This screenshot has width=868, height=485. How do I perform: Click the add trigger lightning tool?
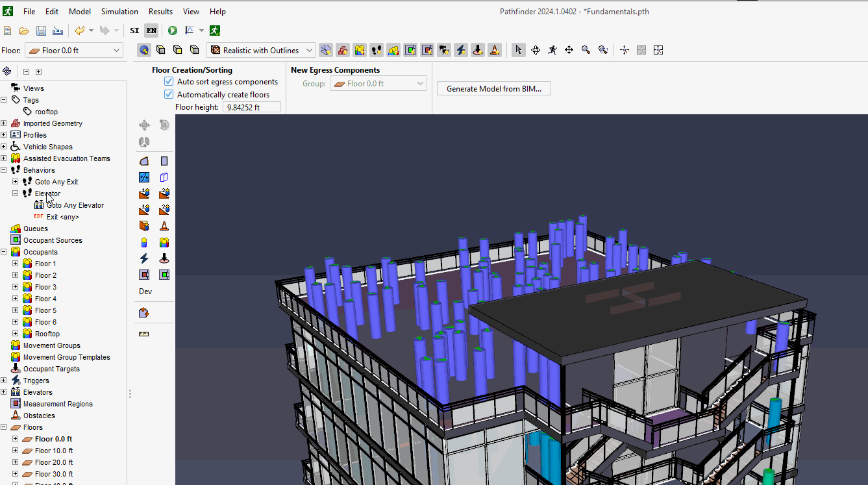144,258
